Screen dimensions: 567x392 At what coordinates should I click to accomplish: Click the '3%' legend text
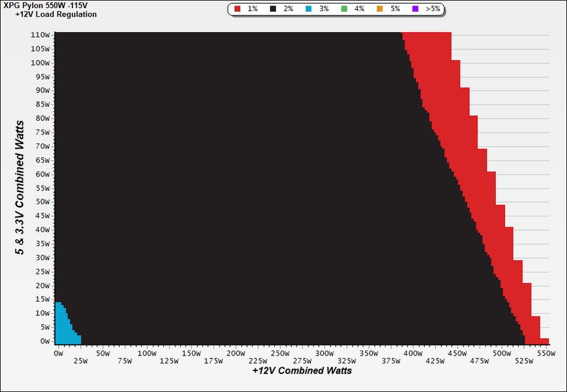[x=324, y=9]
